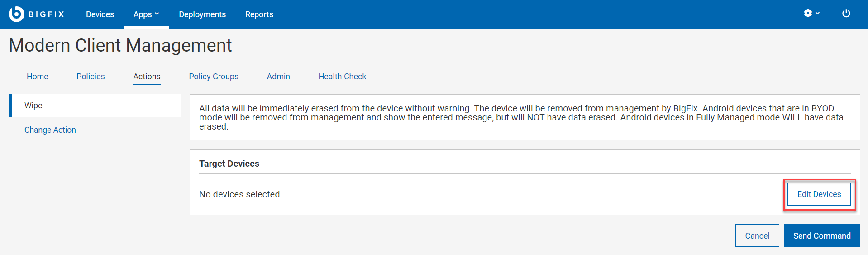Click the BIGFIX wordmark text
Screen dimensions: 868x255
click(x=46, y=14)
